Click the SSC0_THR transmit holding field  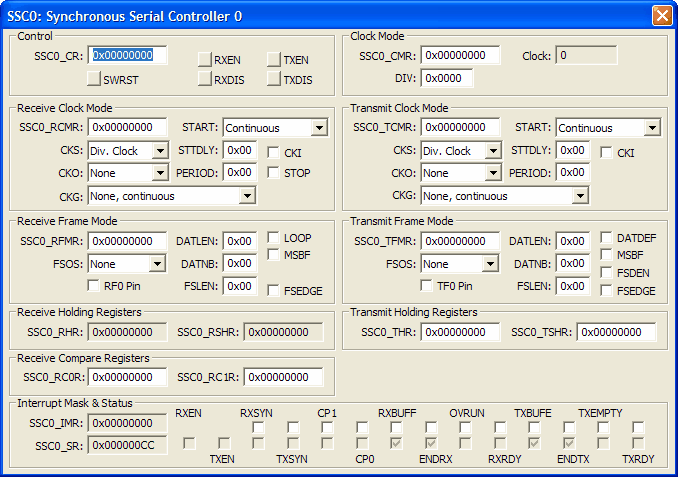click(x=460, y=332)
